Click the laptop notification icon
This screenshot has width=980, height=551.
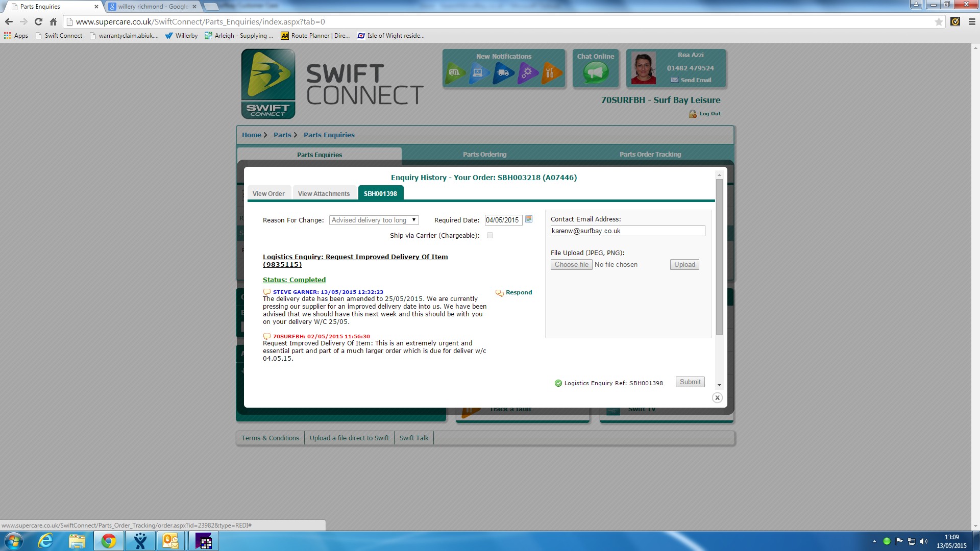pos(478,72)
